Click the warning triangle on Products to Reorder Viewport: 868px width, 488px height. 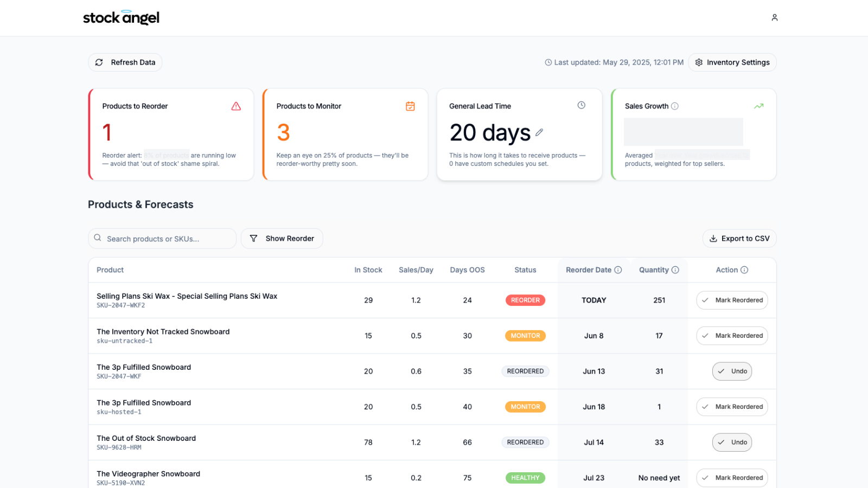(x=236, y=106)
